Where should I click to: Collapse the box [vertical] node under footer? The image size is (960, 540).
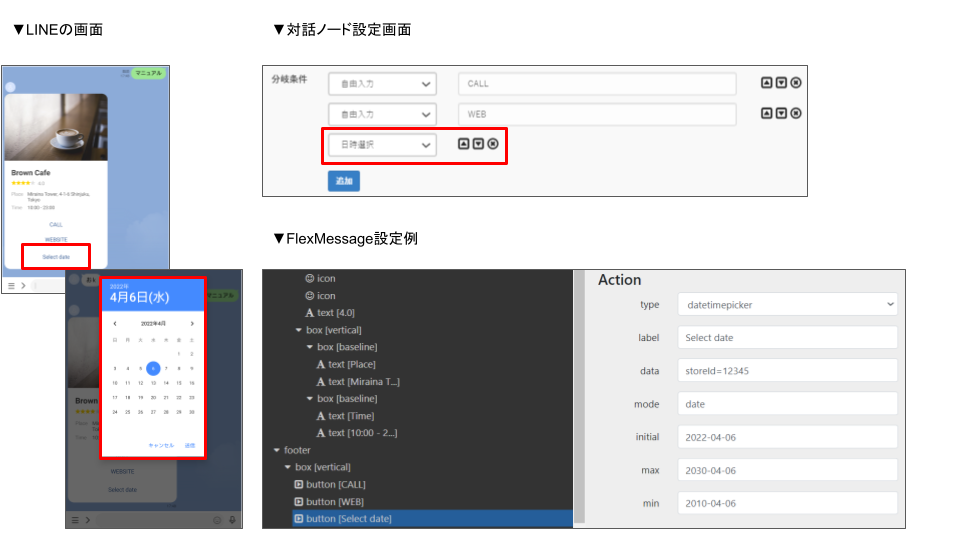(287, 467)
